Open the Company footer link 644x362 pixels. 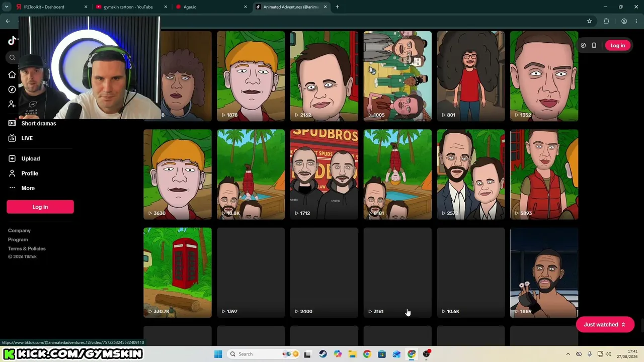coord(19,231)
